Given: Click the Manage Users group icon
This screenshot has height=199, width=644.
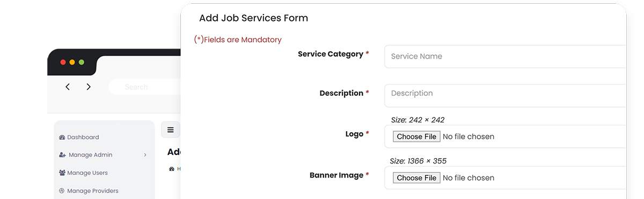Looking at the screenshot, I should [62, 173].
